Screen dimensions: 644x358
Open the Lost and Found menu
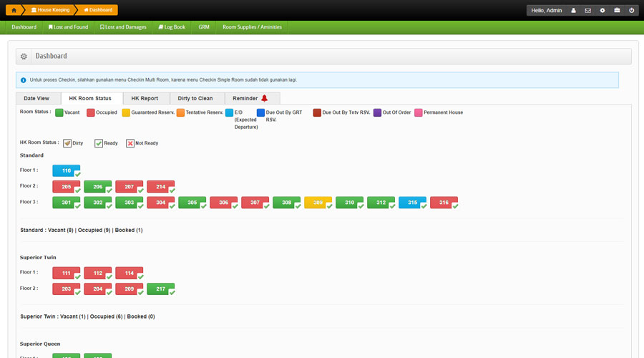pyautogui.click(x=68, y=27)
